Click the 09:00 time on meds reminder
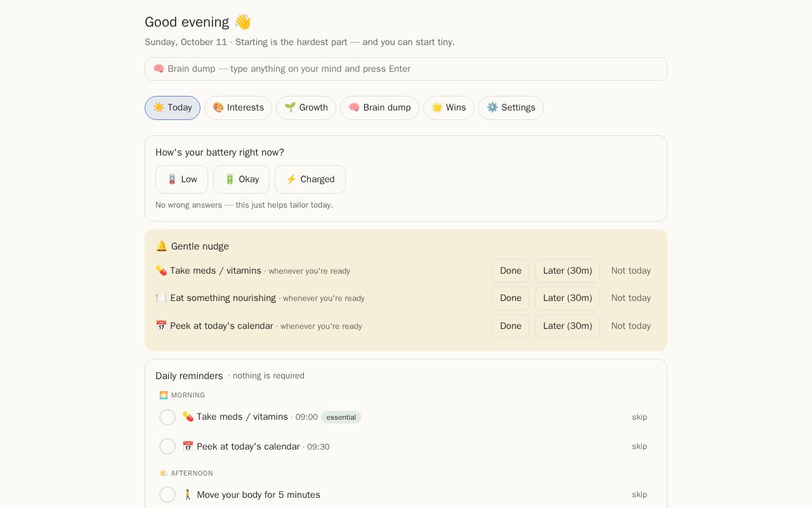 pyautogui.click(x=306, y=417)
